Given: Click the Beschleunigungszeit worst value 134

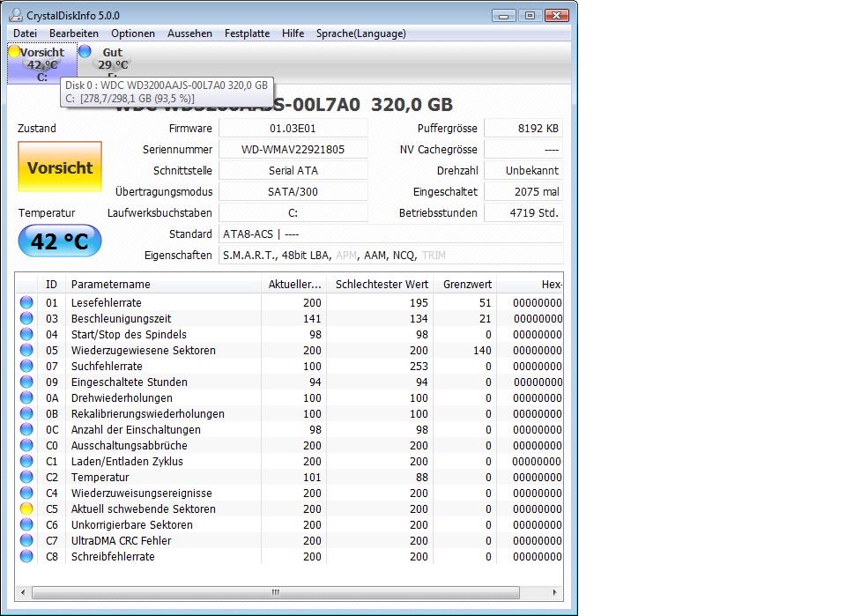Looking at the screenshot, I should (419, 318).
